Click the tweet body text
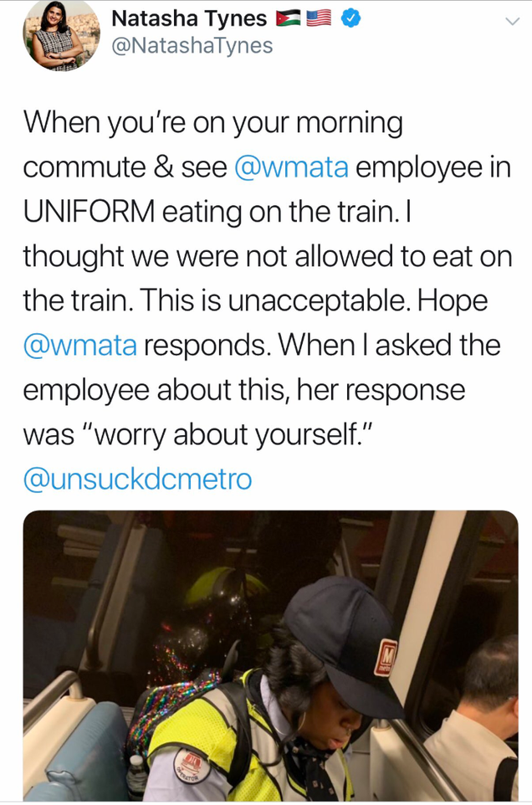The image size is (532, 805). [x=268, y=300]
